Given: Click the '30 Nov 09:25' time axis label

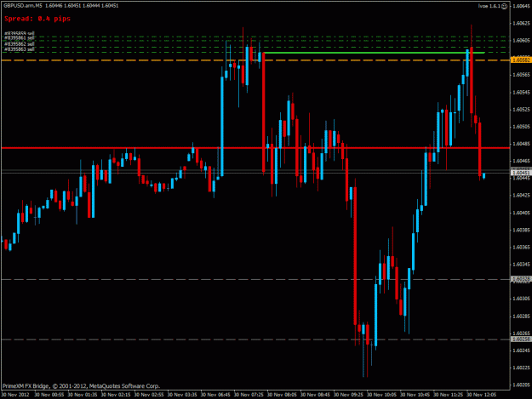Looking at the screenshot, I should point(348,395).
